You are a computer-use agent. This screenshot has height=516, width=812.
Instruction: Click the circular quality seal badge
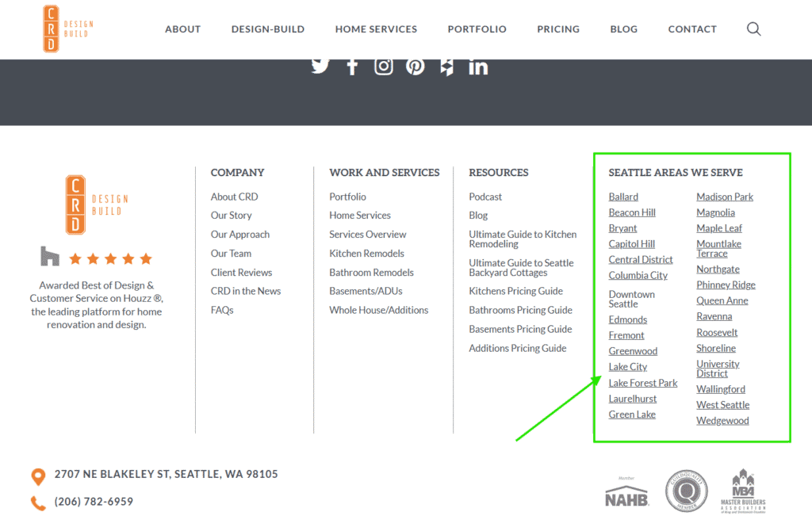687,490
